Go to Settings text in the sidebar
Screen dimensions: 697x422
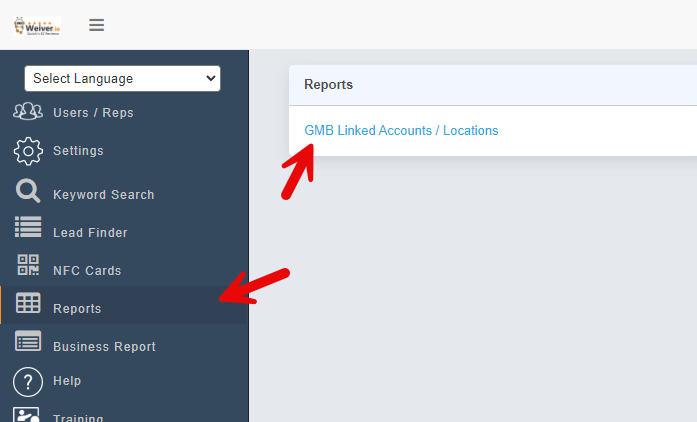click(78, 151)
